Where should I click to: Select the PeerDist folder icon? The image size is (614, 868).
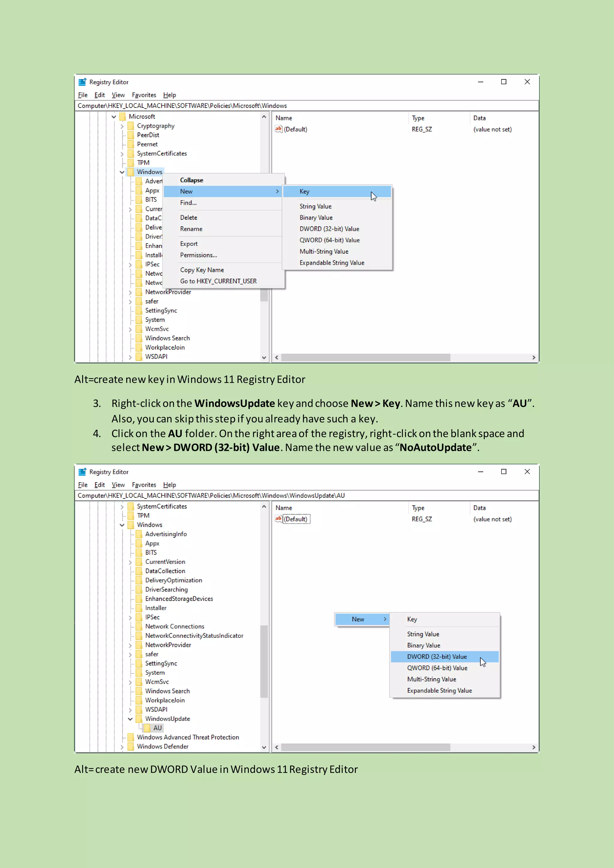(x=131, y=135)
